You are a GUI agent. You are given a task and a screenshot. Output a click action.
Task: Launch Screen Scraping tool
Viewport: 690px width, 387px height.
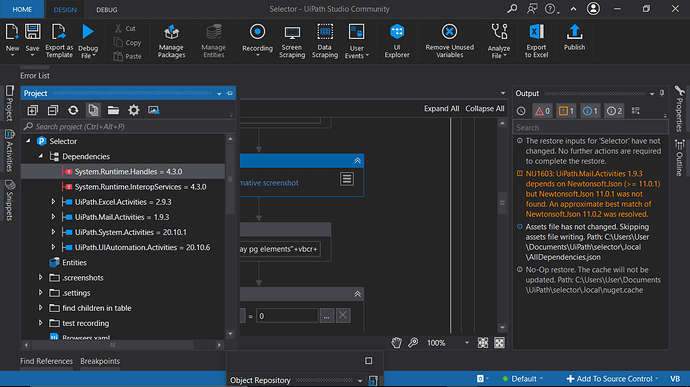click(292, 41)
